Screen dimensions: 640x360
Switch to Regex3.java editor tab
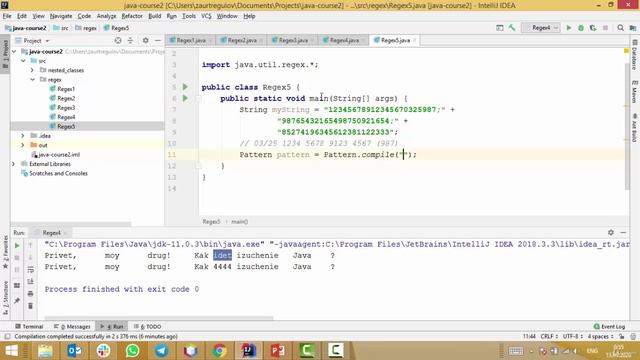click(x=293, y=40)
